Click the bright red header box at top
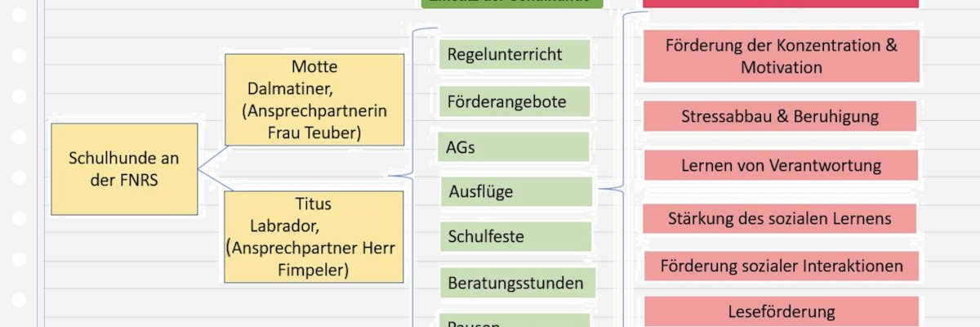980x327 pixels. [x=781, y=3]
